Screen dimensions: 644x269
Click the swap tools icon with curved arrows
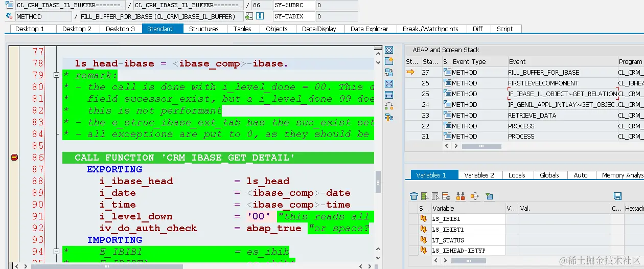tap(389, 106)
